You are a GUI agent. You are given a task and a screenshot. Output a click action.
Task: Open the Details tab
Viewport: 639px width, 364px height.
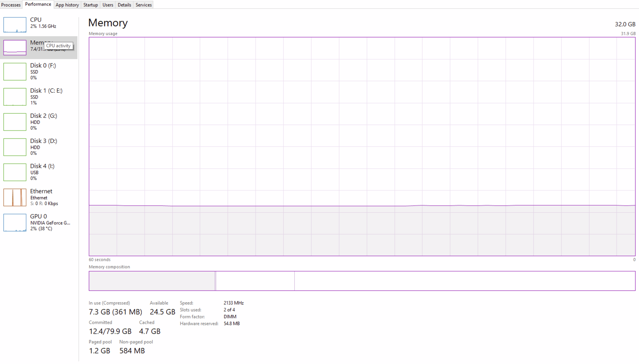tap(124, 5)
